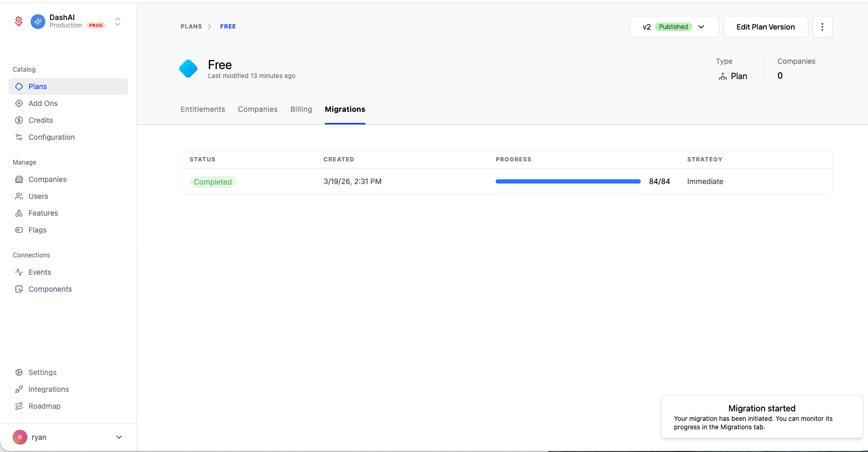
Task: Click the Plan type hierarchy icon
Action: [722, 76]
